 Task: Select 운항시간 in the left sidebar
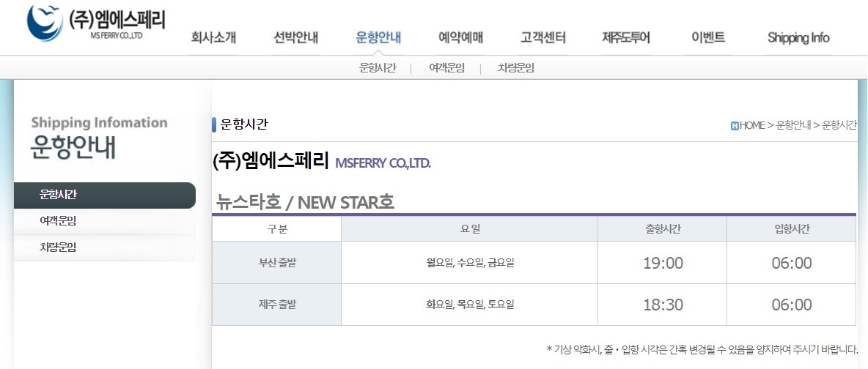tap(105, 195)
